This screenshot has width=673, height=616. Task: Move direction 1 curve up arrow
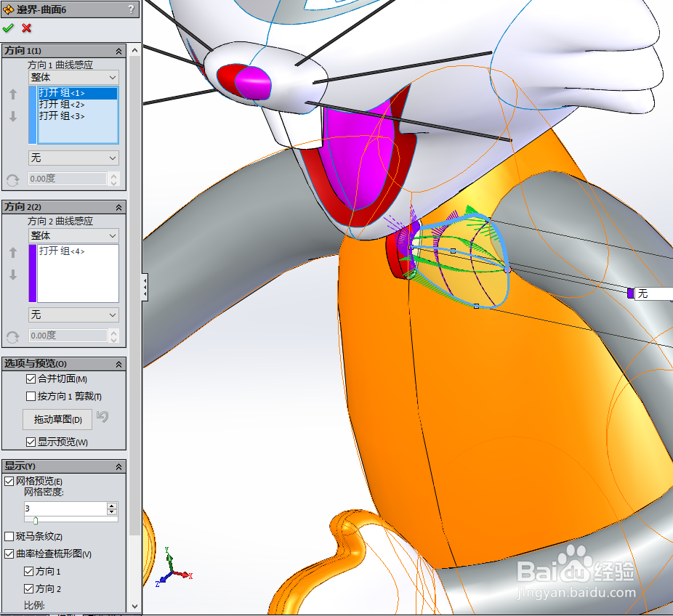(x=13, y=94)
